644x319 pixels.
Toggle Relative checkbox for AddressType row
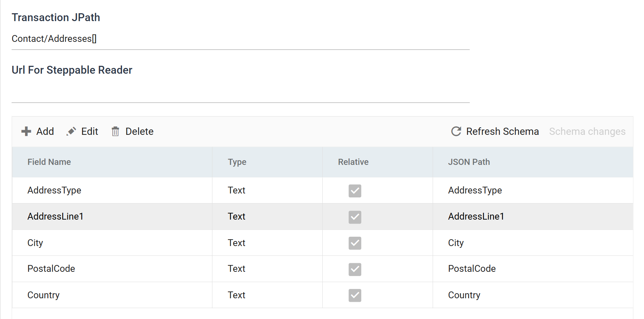coord(355,191)
